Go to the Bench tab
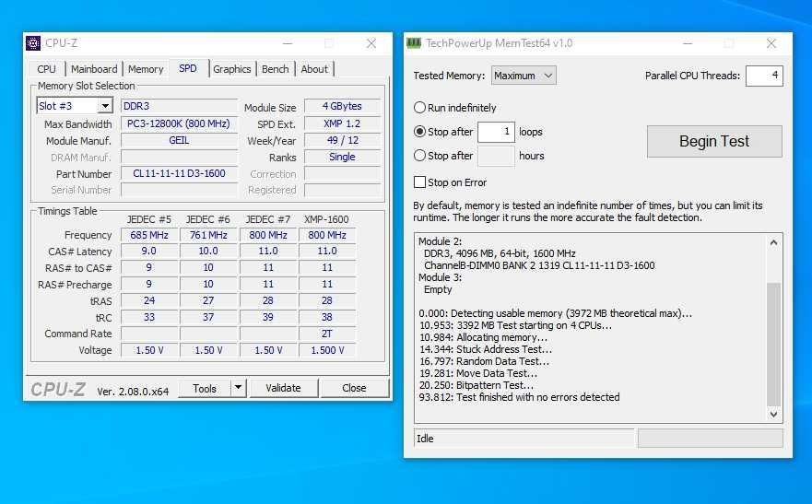Image resolution: width=812 pixels, height=504 pixels. coord(275,69)
